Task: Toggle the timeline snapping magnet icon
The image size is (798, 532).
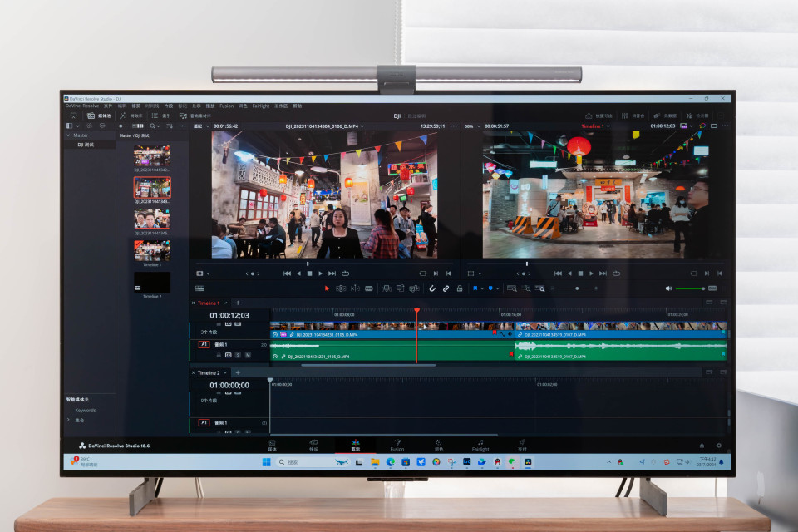Action: click(x=432, y=288)
